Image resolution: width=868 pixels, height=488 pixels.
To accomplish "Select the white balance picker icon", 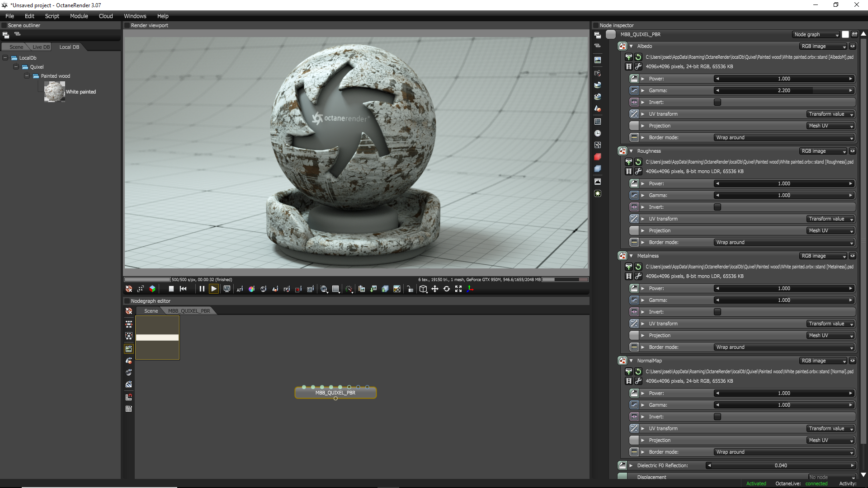I will click(x=251, y=289).
